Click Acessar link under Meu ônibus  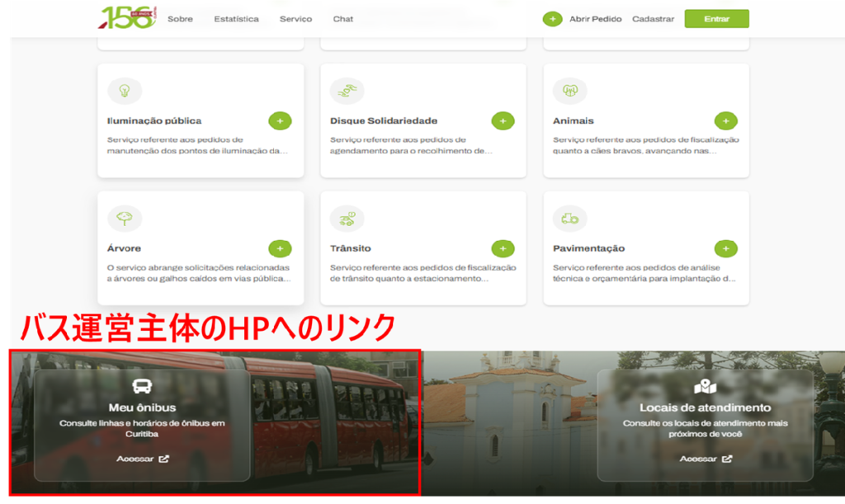point(142,459)
